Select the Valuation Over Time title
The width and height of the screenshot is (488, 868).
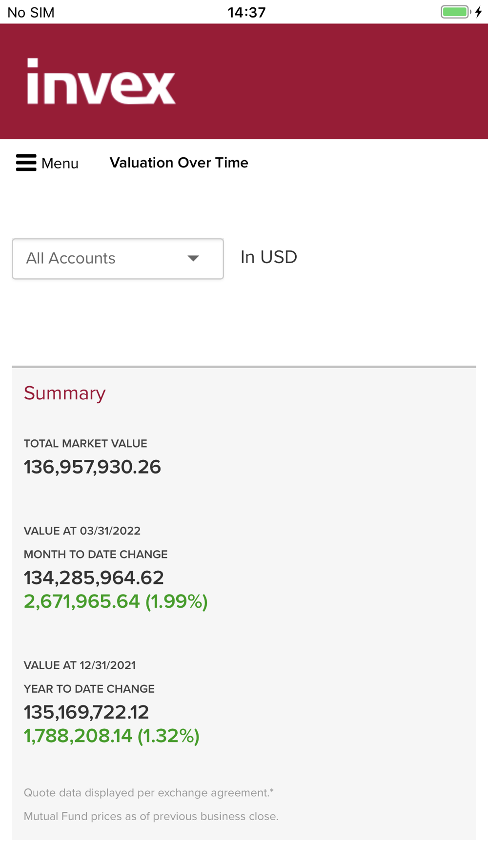coord(179,163)
